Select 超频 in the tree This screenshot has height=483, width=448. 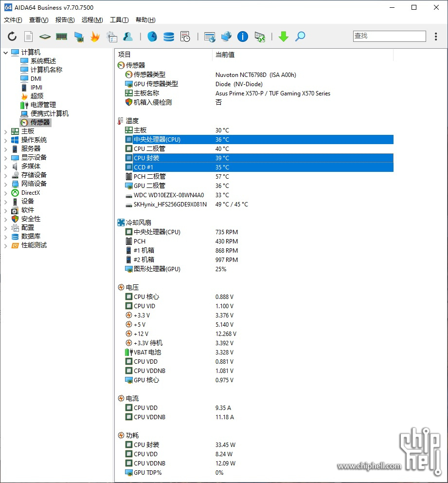(x=37, y=96)
